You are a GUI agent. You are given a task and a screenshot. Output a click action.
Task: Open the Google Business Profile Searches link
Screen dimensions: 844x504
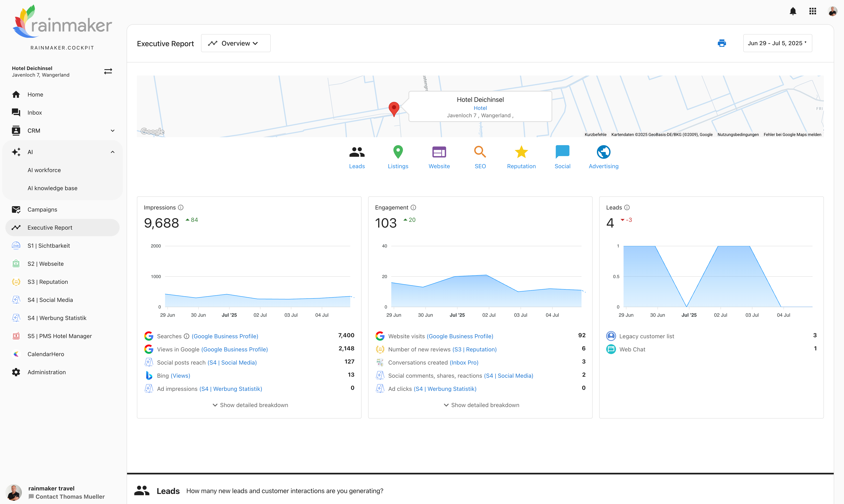coord(225,336)
